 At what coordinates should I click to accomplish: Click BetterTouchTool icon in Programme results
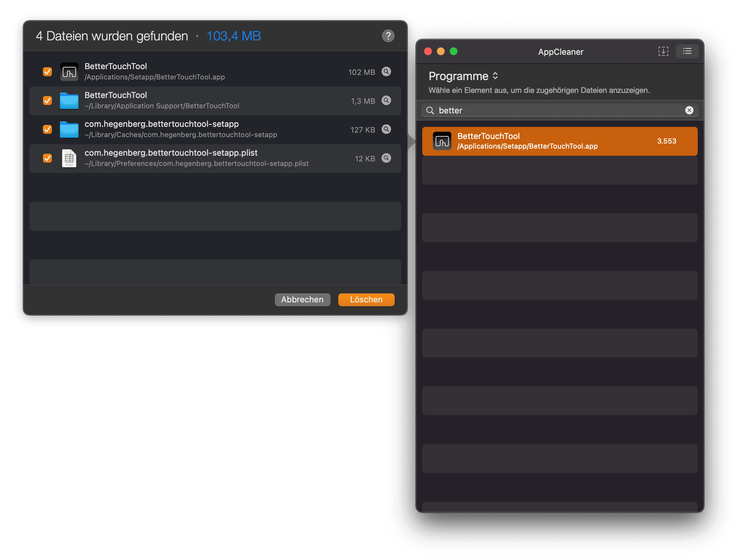coord(442,141)
